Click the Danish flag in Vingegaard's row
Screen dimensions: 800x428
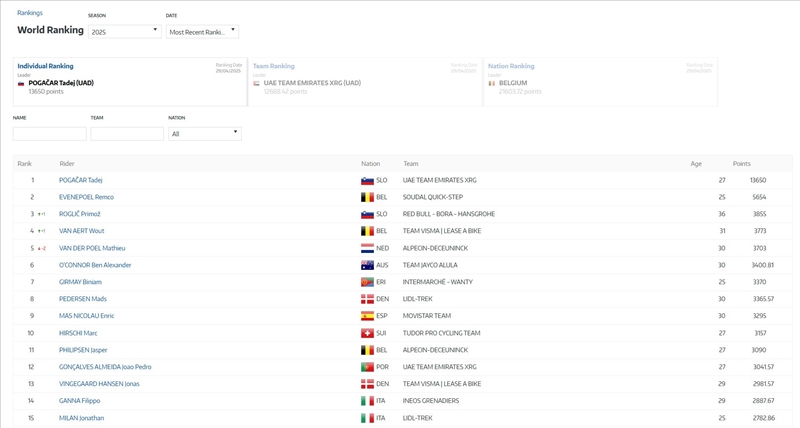tap(367, 384)
